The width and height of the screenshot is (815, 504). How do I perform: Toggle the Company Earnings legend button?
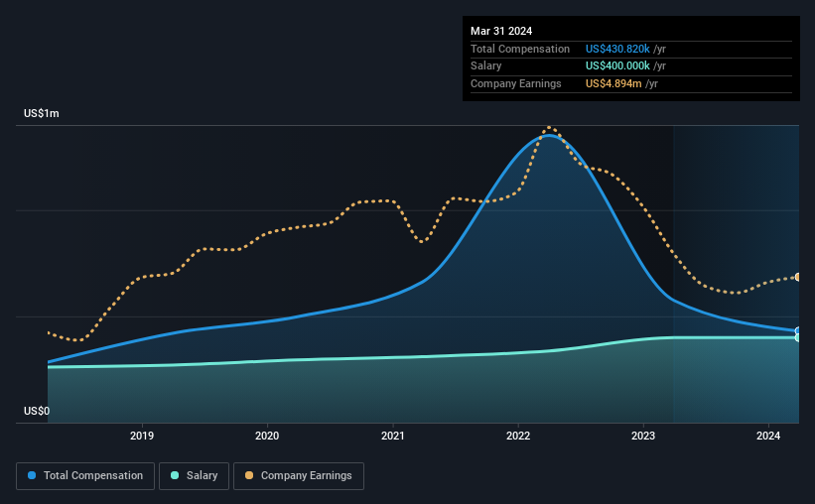click(x=299, y=476)
